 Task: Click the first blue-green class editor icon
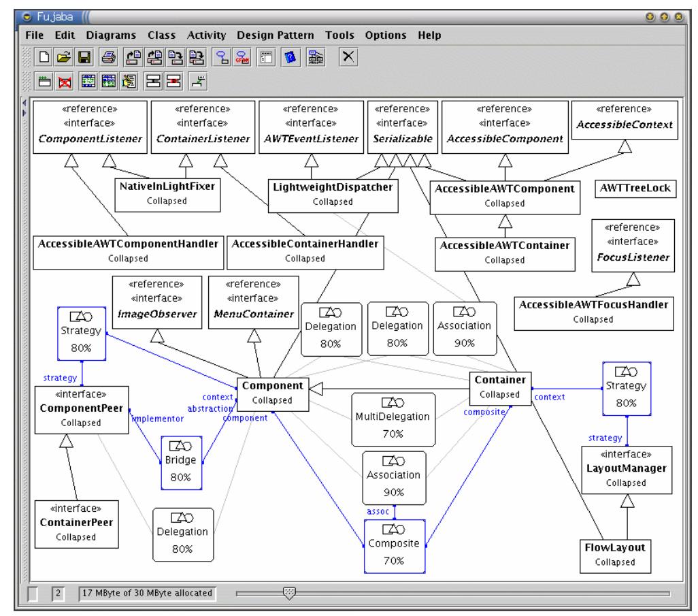point(88,82)
